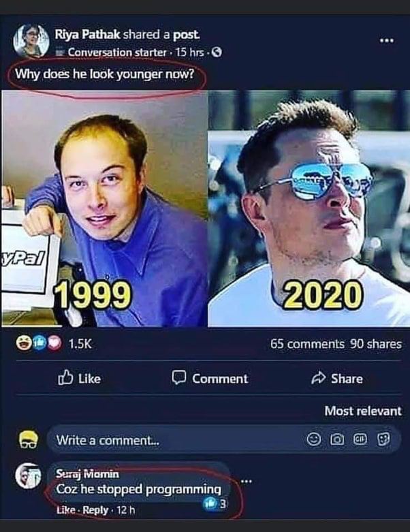Click the emoji icon in comment box
The image size is (410, 532).
(x=314, y=439)
